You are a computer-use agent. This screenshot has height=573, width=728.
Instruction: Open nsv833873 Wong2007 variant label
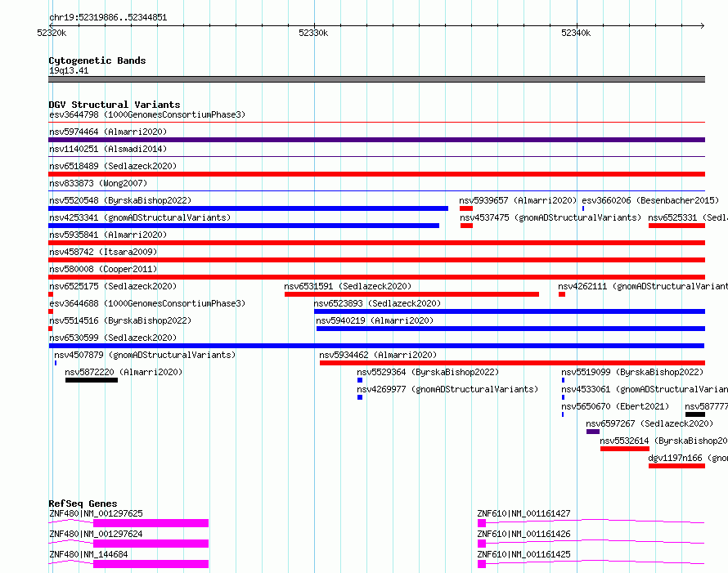pyautogui.click(x=98, y=183)
